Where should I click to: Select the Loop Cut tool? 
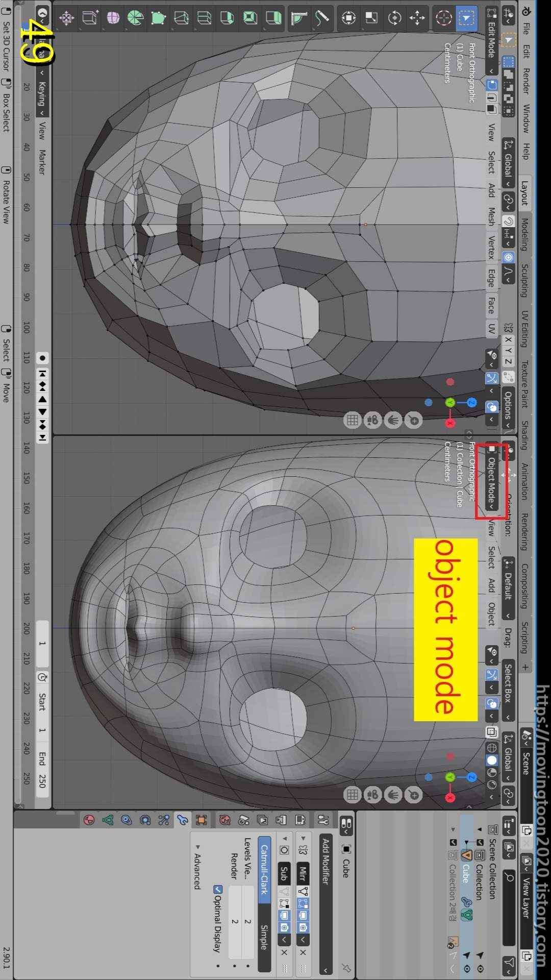[x=205, y=18]
